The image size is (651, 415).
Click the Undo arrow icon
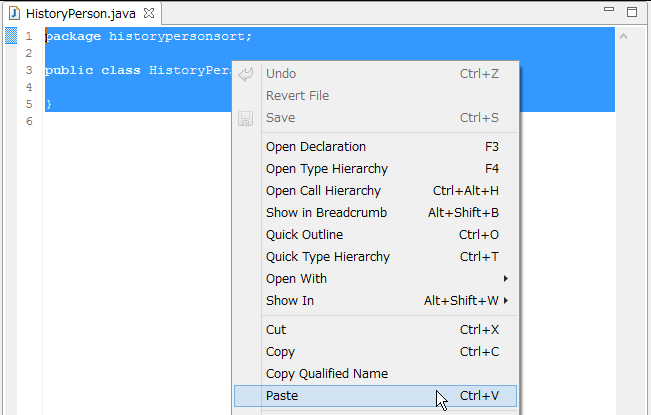coord(246,74)
